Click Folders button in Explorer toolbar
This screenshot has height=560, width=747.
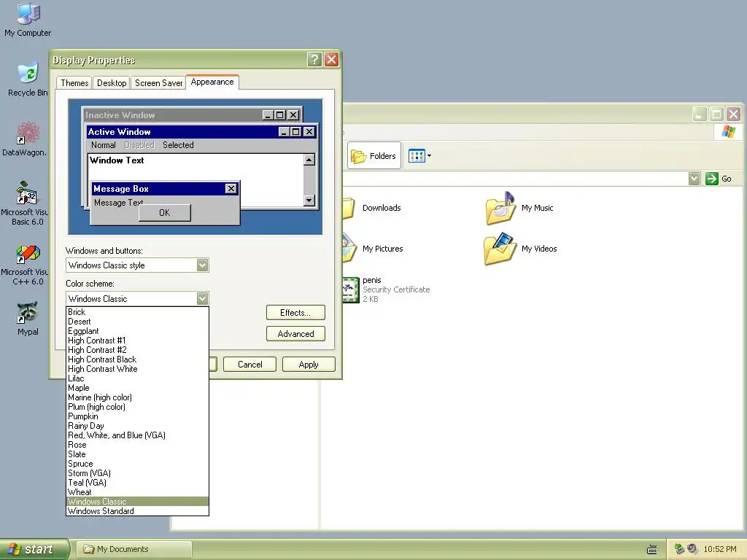(x=374, y=156)
